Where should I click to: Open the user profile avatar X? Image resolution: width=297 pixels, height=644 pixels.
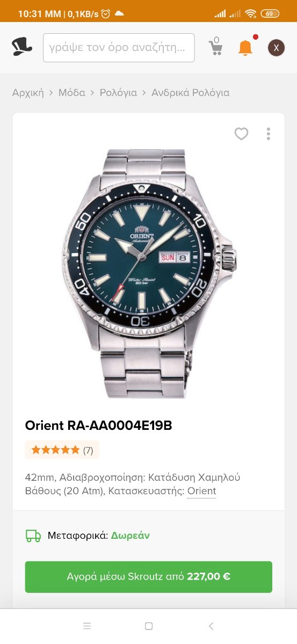click(x=276, y=48)
